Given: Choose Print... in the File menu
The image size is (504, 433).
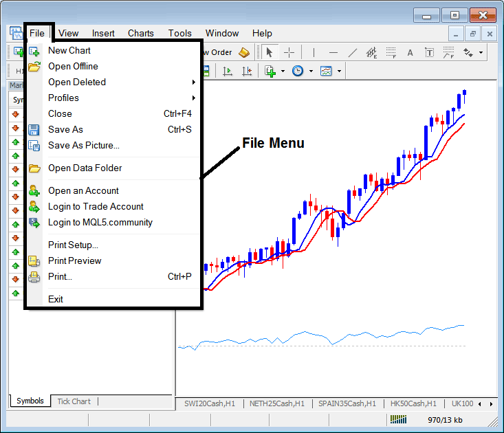Looking at the screenshot, I should click(114, 276).
